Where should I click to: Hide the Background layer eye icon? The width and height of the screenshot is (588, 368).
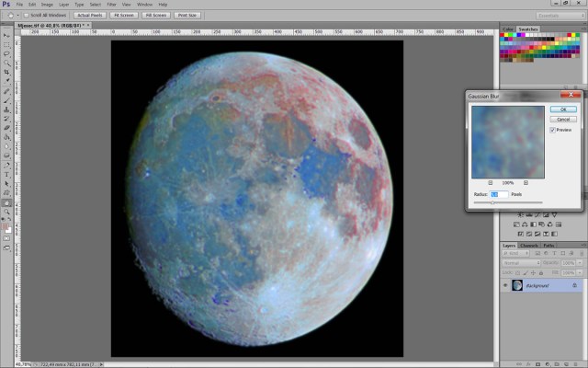click(504, 286)
